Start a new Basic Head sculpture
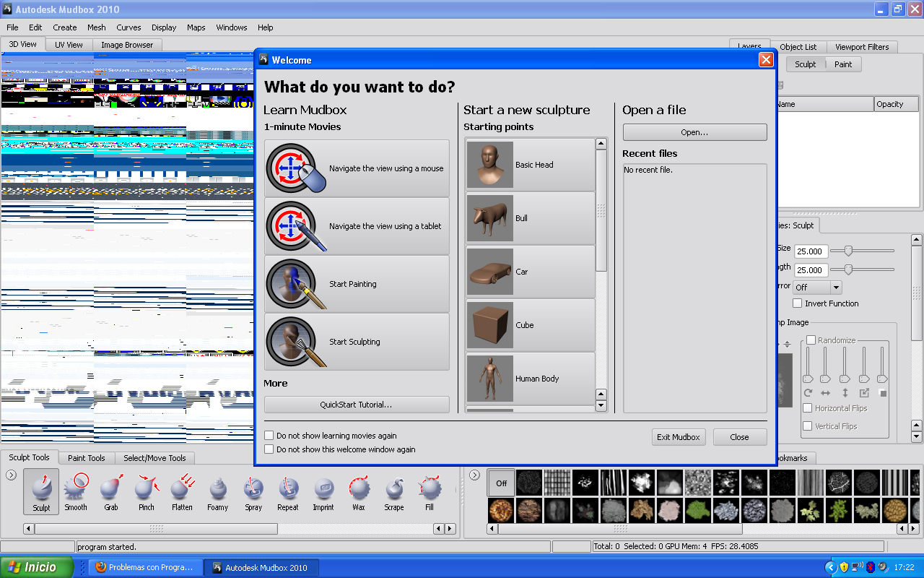Screen dimensions: 924x578 coord(531,165)
